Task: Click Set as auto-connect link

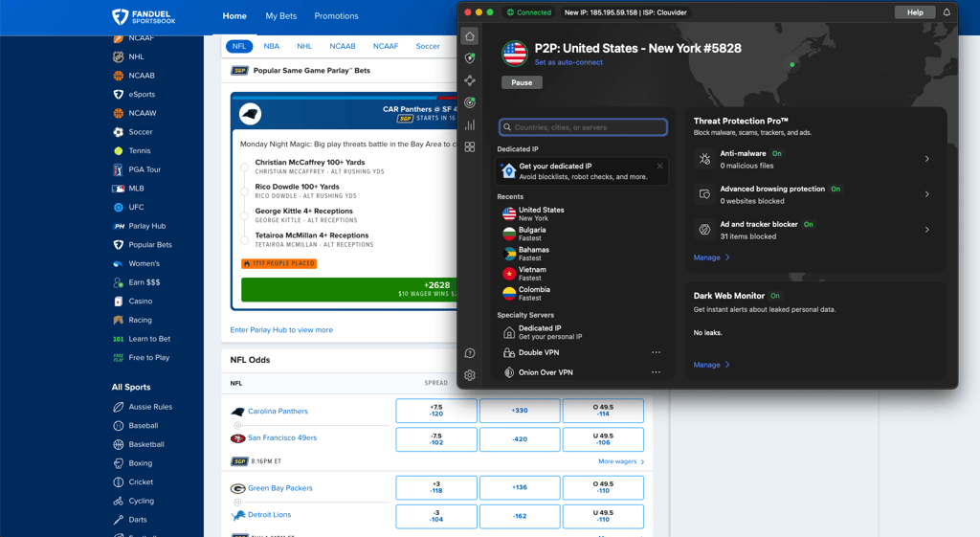Action: pos(568,62)
